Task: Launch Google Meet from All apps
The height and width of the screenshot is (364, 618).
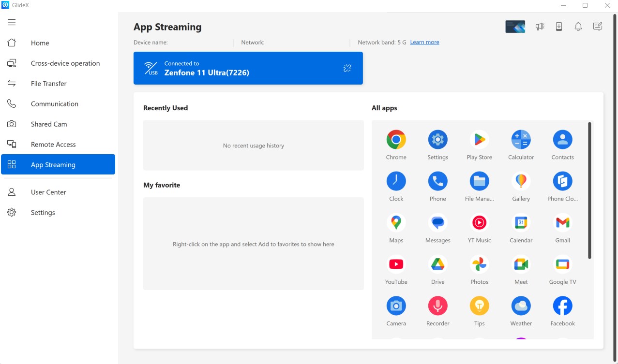Action: pos(520,264)
